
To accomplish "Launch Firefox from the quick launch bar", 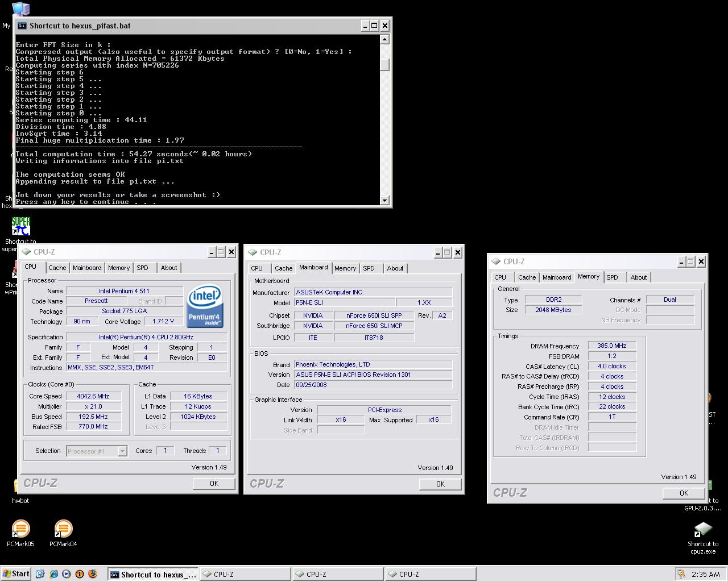I will (93, 574).
